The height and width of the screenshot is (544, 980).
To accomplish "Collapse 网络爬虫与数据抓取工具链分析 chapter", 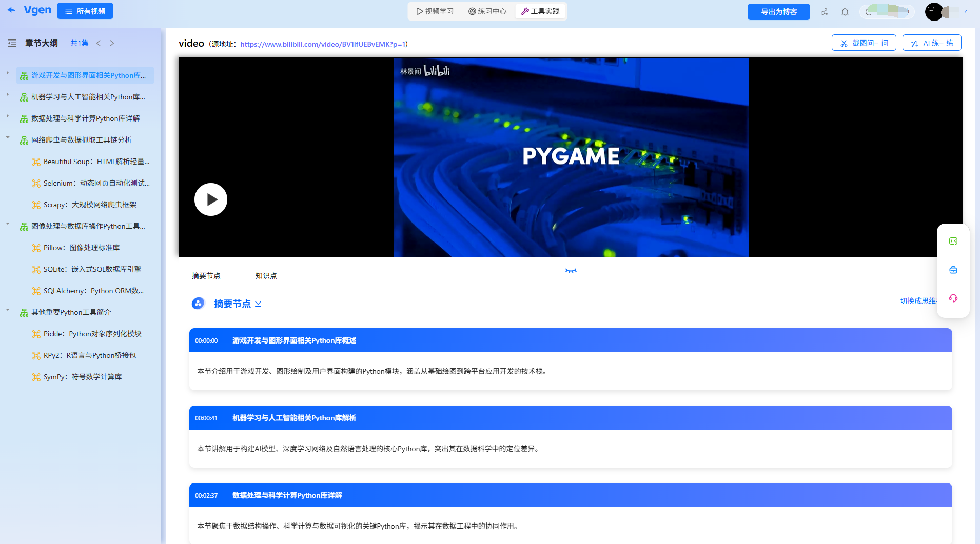I will pyautogui.click(x=7, y=137).
